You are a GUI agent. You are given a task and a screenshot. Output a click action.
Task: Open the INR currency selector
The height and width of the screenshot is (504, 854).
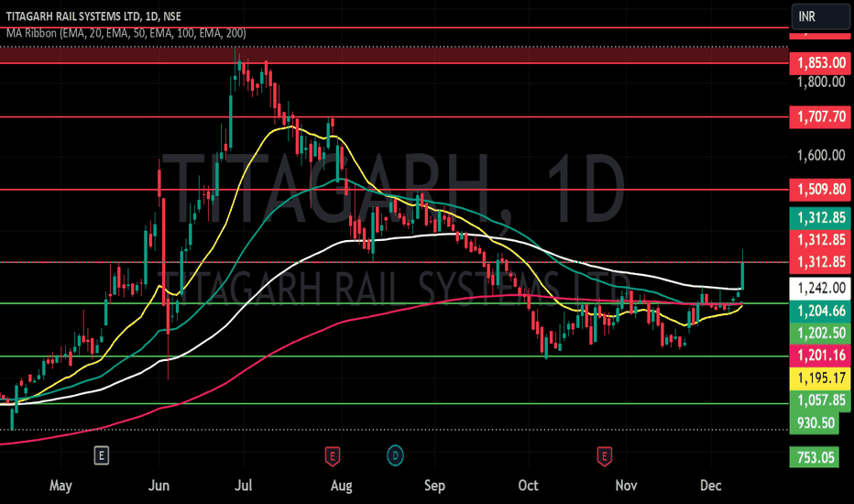pos(820,16)
